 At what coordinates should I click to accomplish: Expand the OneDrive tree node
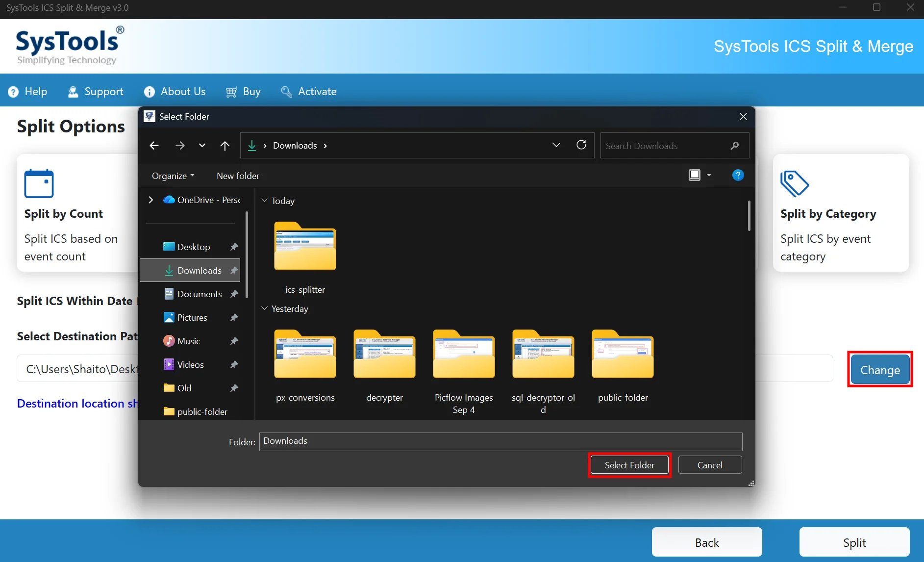click(x=151, y=200)
